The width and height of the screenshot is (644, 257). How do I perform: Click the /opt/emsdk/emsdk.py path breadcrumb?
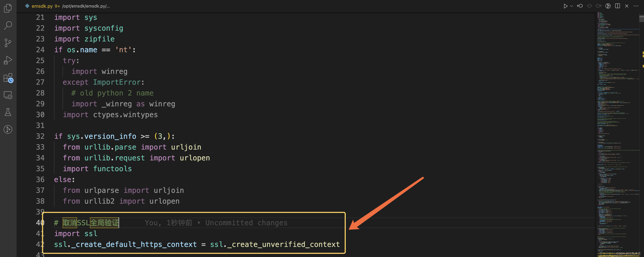[x=86, y=6]
